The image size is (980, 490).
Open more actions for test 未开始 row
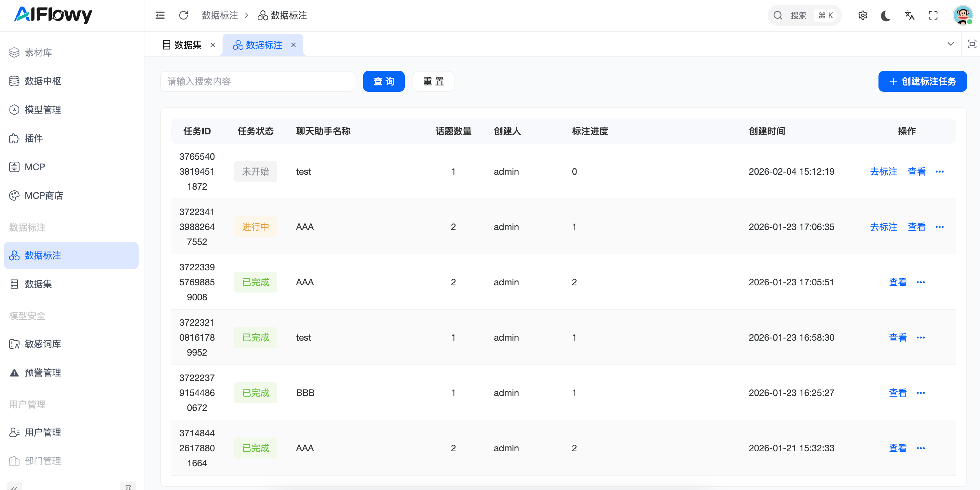click(939, 171)
